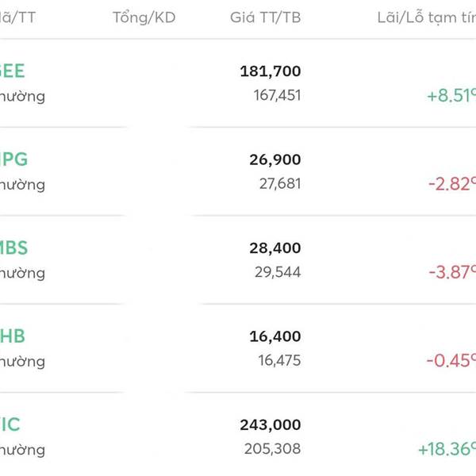476x476 pixels.
Task: Click the +18.36% profit value
Action: click(447, 449)
